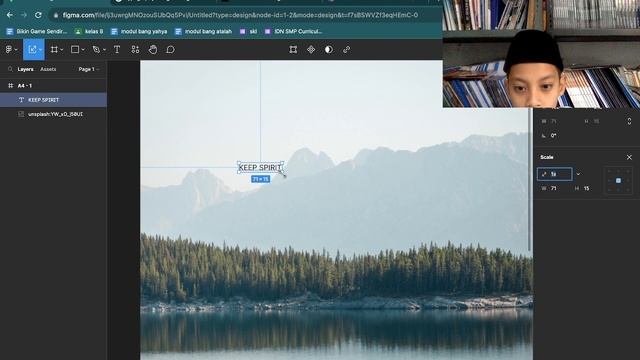Click the rotation value field
This screenshot has height=360, width=640.
pos(553,136)
